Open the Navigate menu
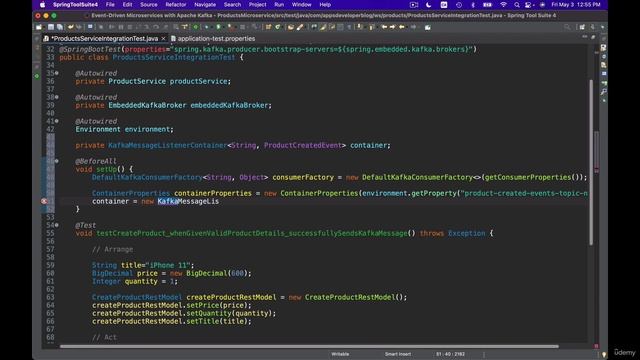The image size is (640, 360). [x=205, y=5]
